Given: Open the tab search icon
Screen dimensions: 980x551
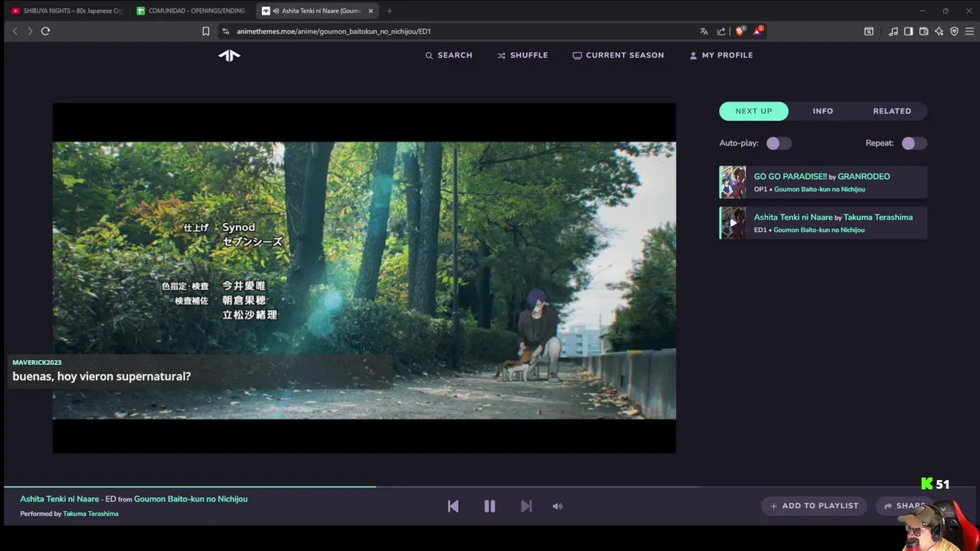Looking at the screenshot, I should 869,31.
